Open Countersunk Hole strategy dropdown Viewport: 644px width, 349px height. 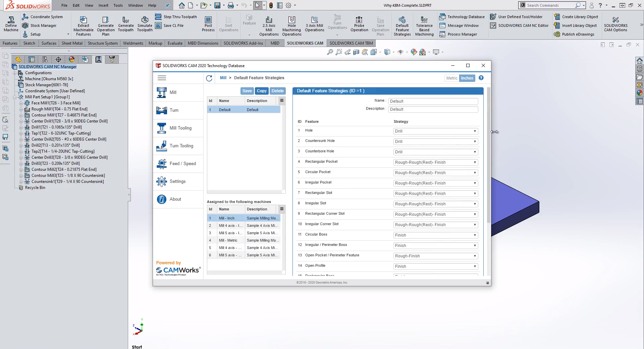click(435, 142)
